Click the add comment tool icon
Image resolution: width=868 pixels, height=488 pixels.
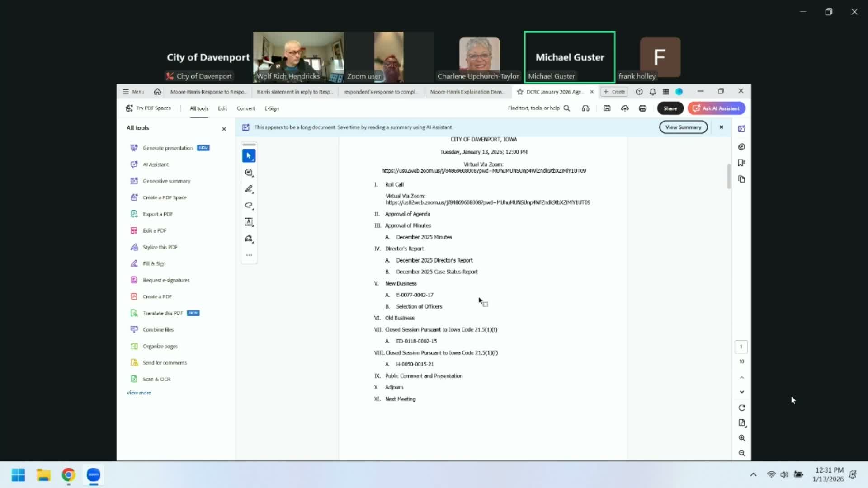249,173
